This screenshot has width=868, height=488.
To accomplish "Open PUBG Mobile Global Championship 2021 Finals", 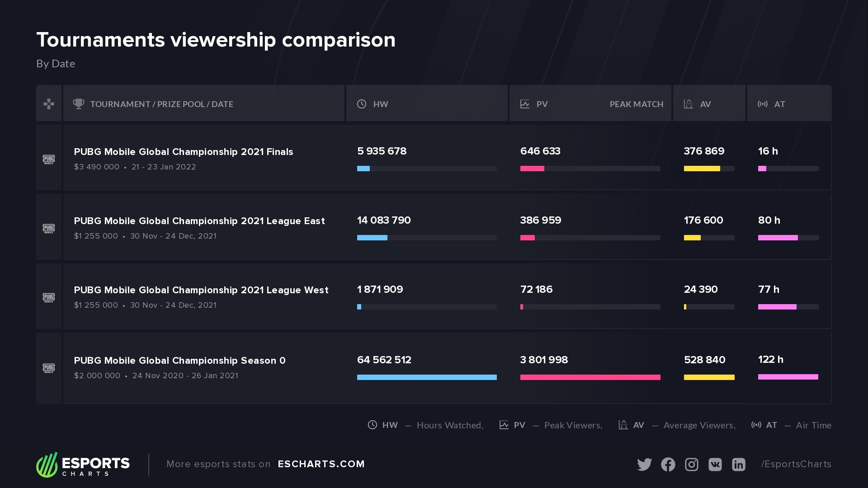I will tap(184, 152).
